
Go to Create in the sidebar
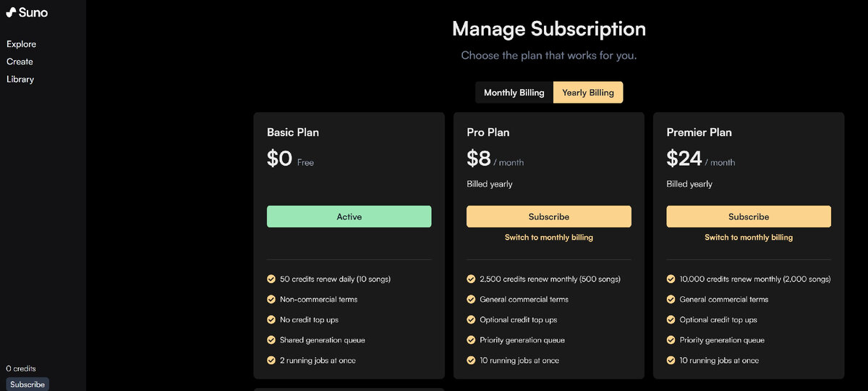(20, 62)
